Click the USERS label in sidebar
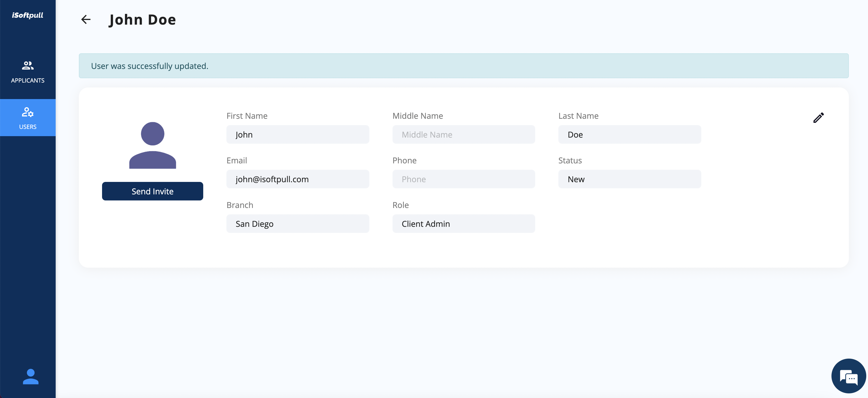This screenshot has width=868, height=398. coord(28,127)
